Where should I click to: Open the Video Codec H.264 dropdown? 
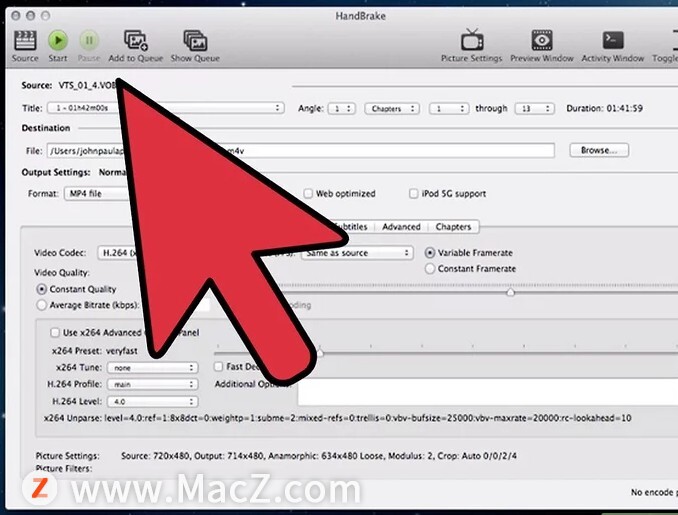click(x=118, y=253)
